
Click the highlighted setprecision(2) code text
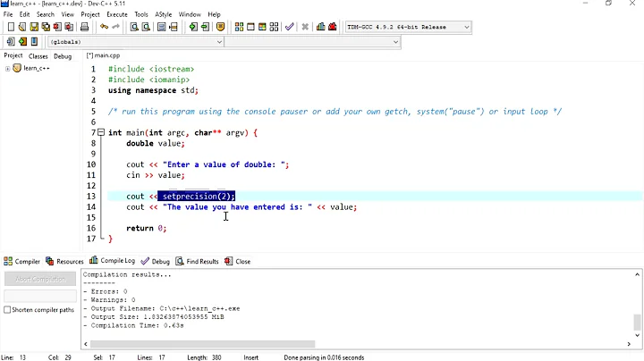[x=196, y=197]
